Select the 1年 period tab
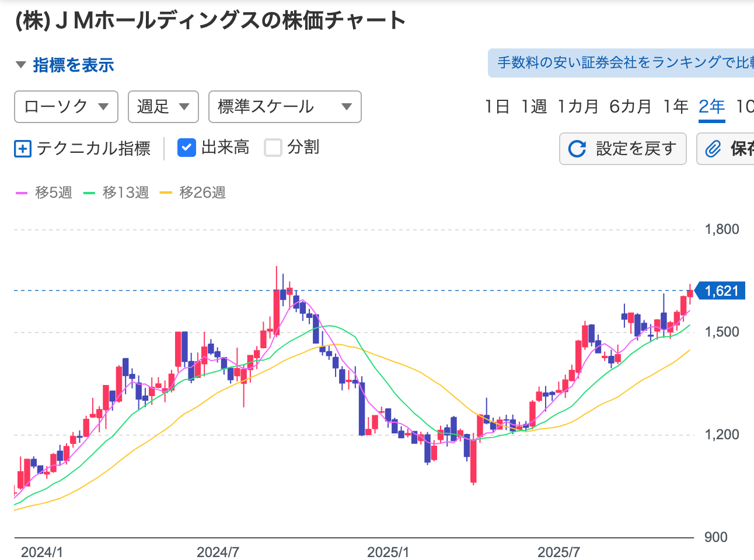 coord(675,107)
